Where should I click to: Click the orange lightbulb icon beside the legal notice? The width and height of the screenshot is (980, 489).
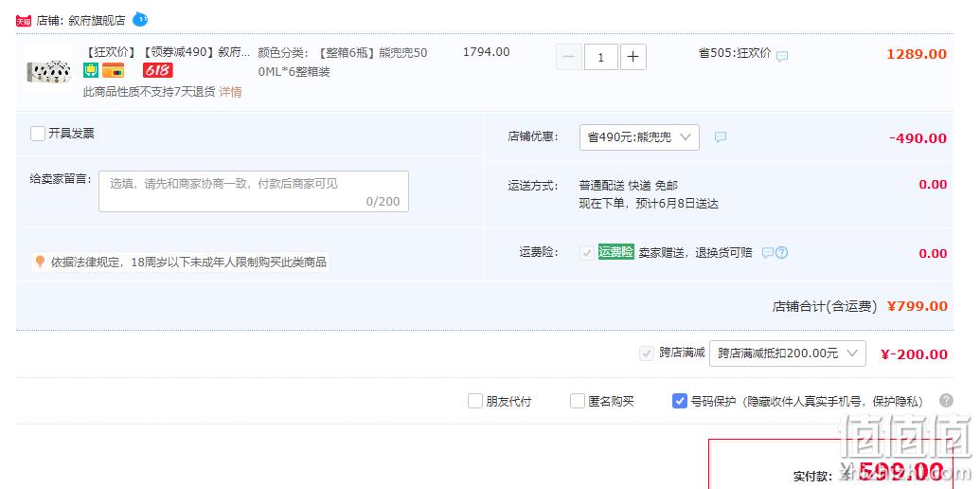click(40, 262)
